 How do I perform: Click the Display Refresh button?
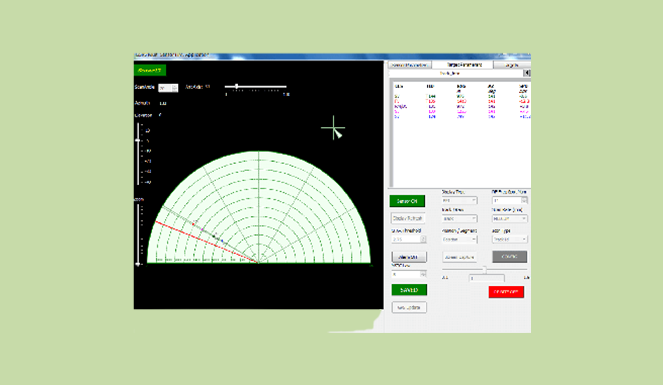click(x=408, y=218)
